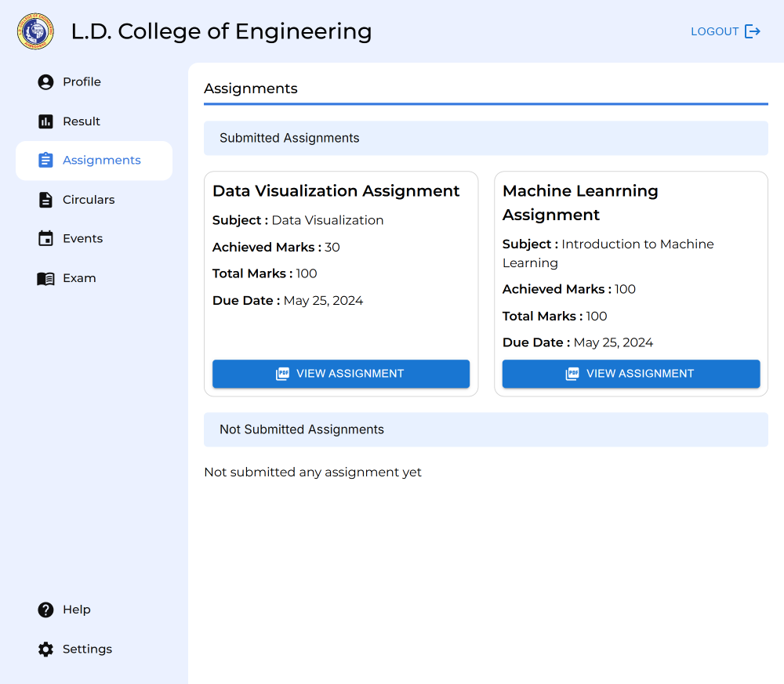Screen dimensions: 784x684
Task: Navigate to Events in sidebar
Action: 82,239
